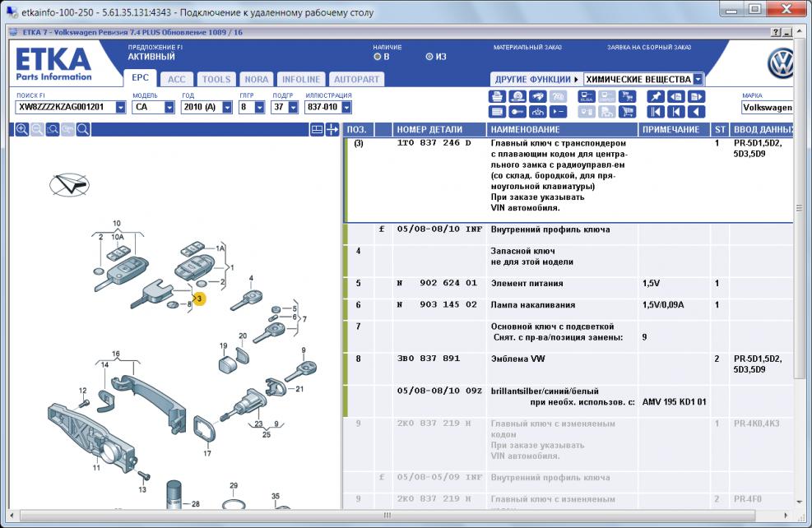
Task: Click the single-bar previous arrow icon
Action: tap(675, 111)
